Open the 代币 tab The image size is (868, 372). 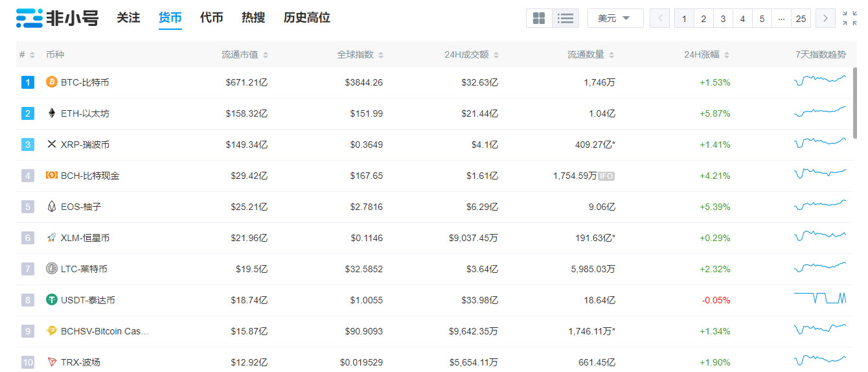point(212,18)
